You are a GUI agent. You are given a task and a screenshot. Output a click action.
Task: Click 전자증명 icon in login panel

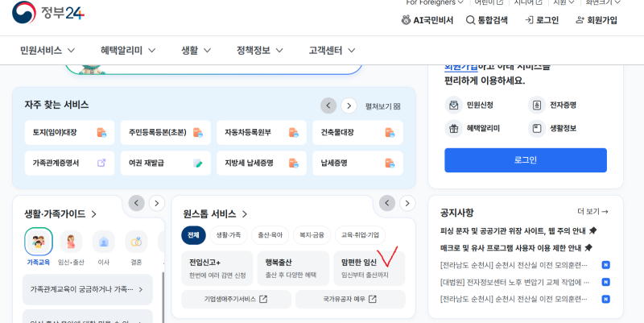click(x=537, y=106)
